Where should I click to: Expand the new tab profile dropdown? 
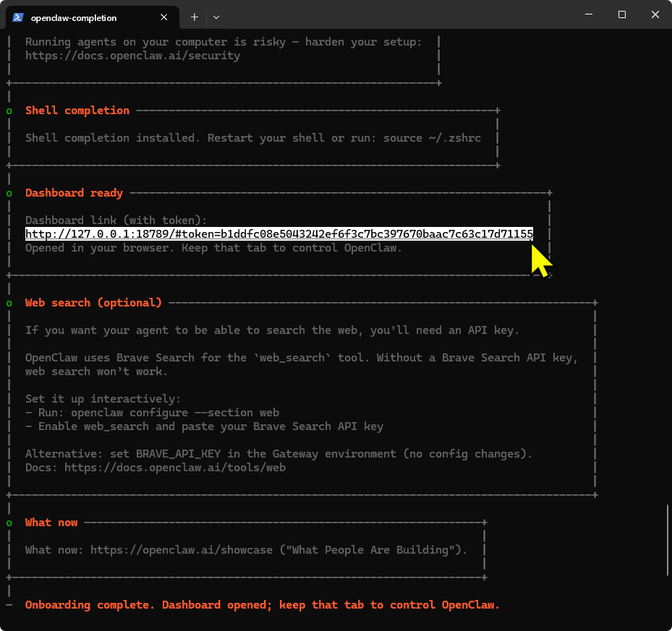click(216, 17)
